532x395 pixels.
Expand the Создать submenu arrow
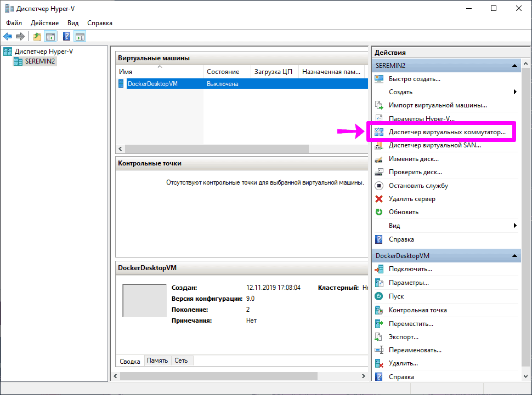[x=515, y=92]
